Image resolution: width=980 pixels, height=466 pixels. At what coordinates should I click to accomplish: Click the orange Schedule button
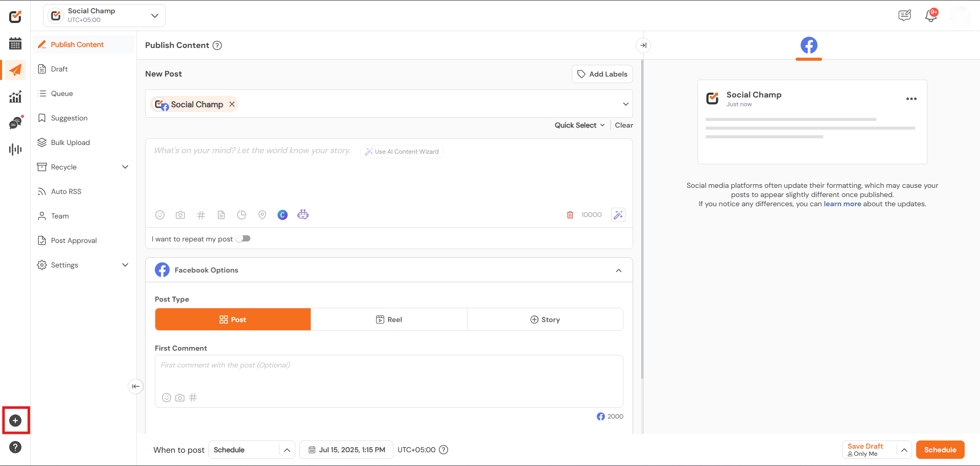940,450
